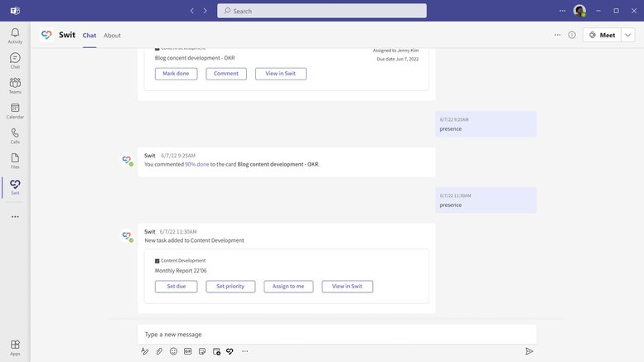Click the 'Content Development' label on Monthly Report card
644x362 pixels.
point(183,261)
